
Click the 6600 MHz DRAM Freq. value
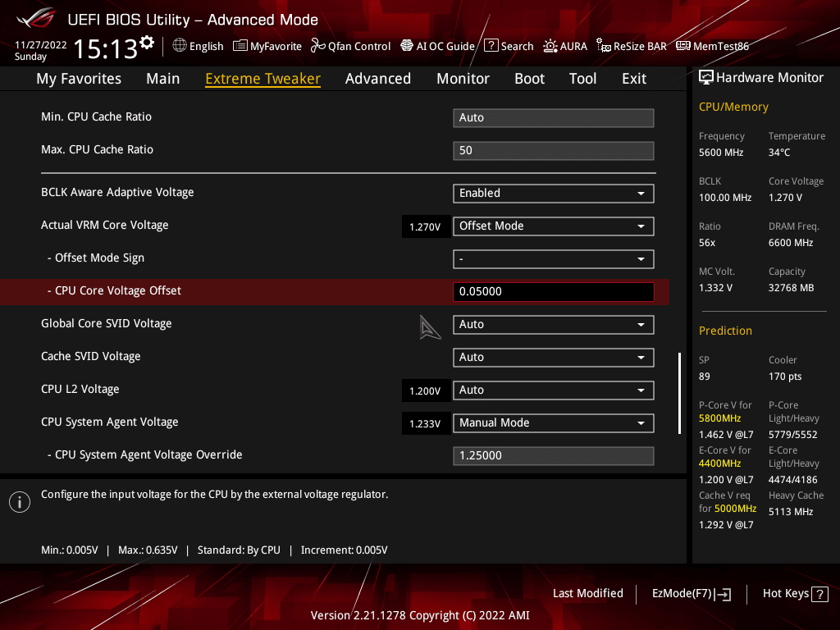791,243
